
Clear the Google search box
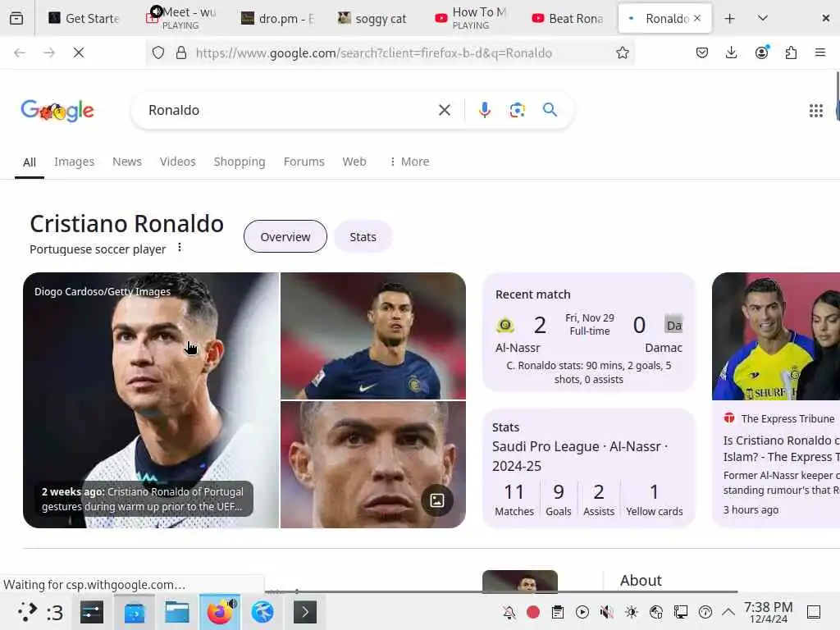pos(444,111)
